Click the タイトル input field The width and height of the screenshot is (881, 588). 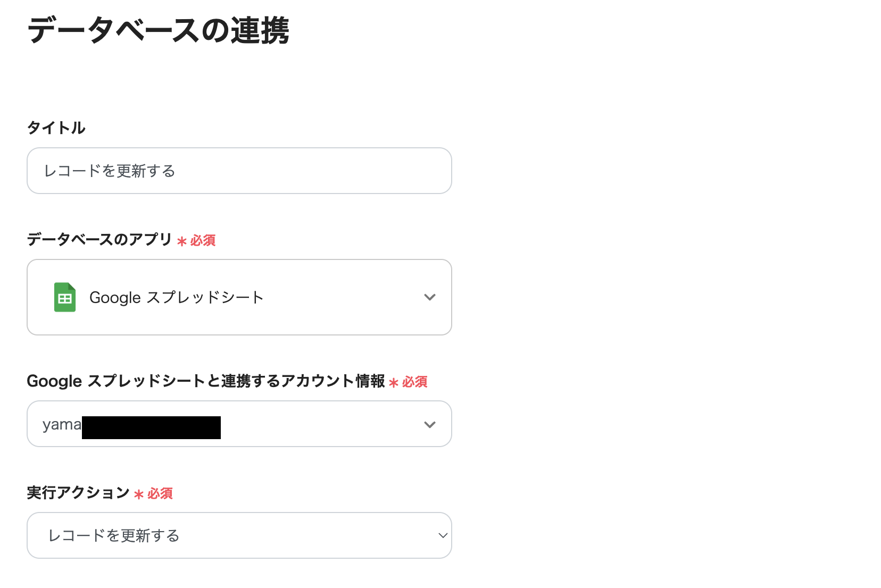pyautogui.click(x=239, y=171)
